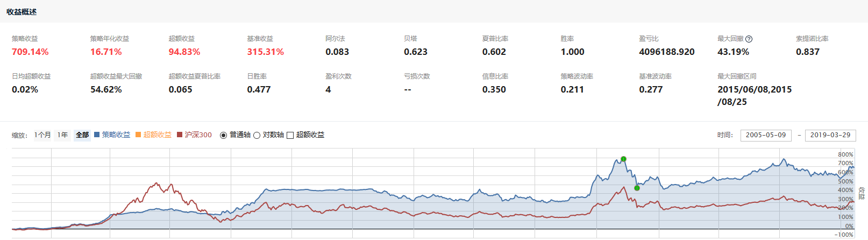Enable the 超额收益 checkbox
The height and width of the screenshot is (240, 868).
pos(290,135)
